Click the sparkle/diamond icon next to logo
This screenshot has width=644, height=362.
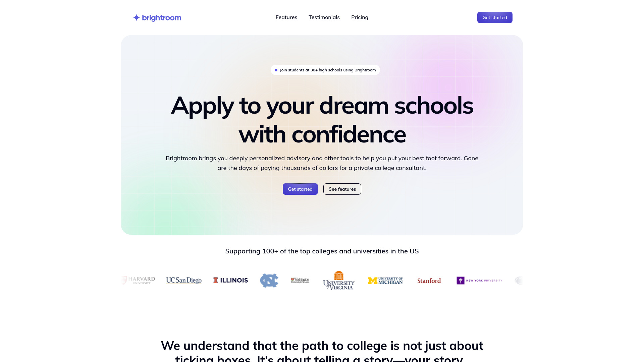136,17
